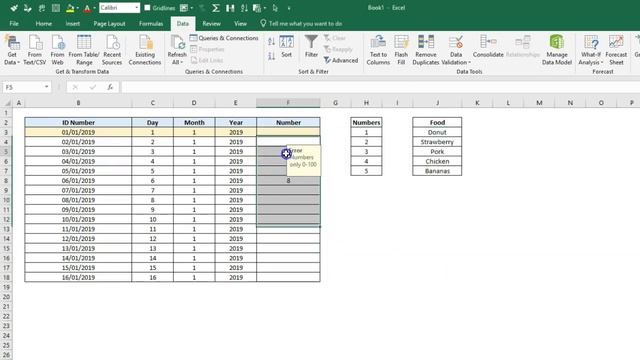Click cell with date 16/01/2019

pyautogui.click(x=78, y=277)
